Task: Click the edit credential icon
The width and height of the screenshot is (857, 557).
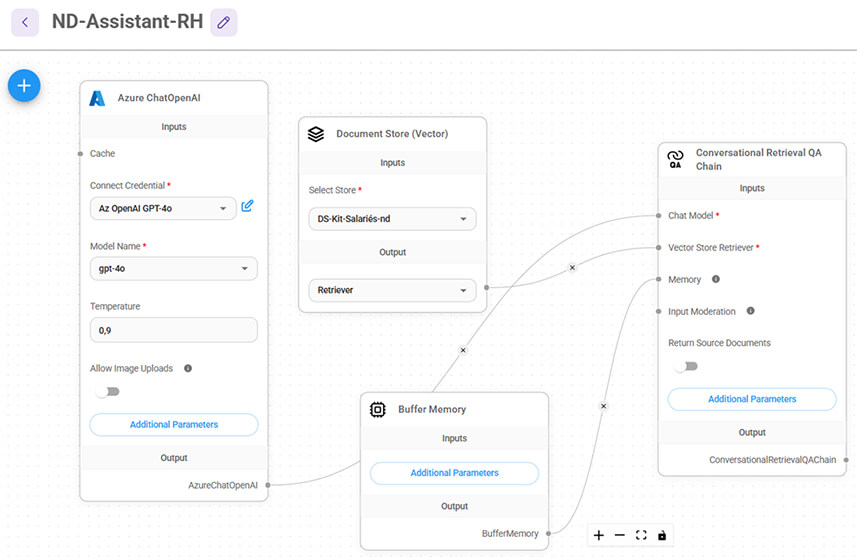Action: coord(247,206)
